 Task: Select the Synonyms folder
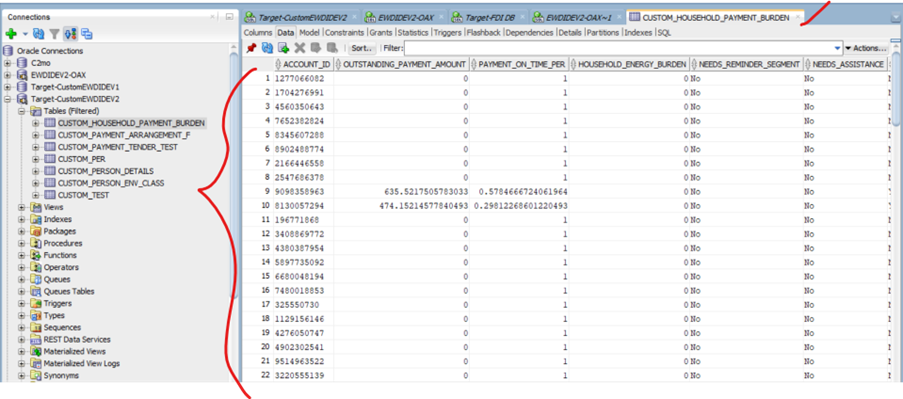click(x=61, y=375)
